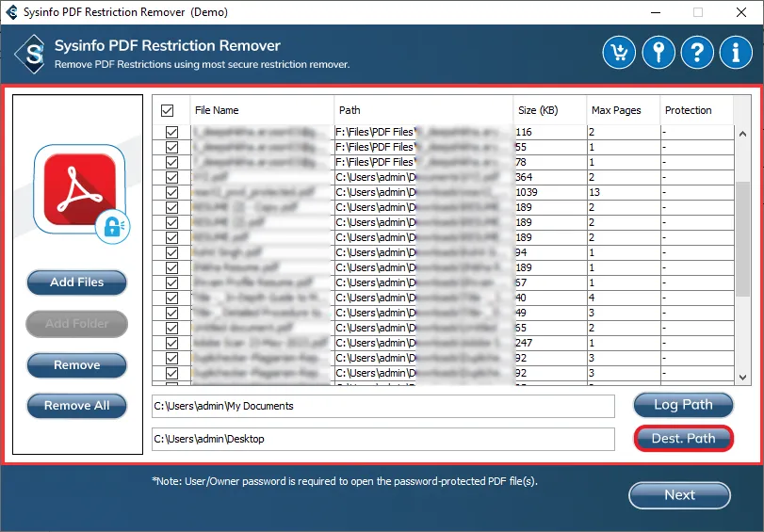Sort by the Size (KB) column header
This screenshot has width=764, height=532.
click(549, 110)
